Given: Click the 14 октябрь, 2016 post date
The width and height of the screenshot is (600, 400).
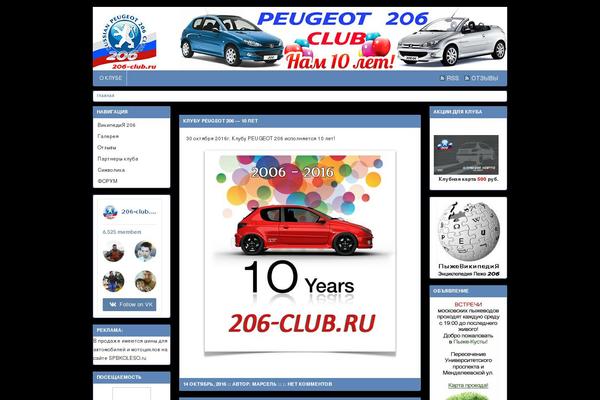Looking at the screenshot, I should point(205,384).
